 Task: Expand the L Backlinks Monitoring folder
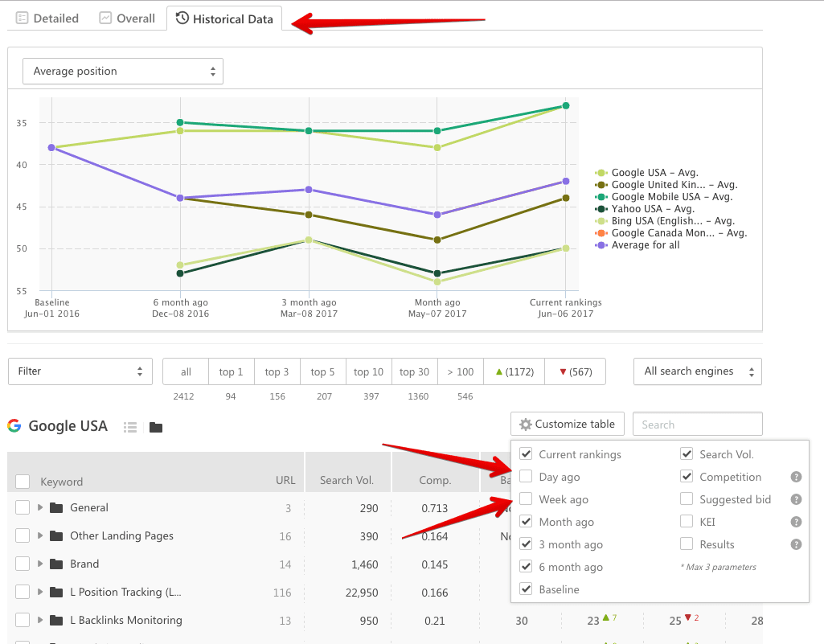[40, 621]
